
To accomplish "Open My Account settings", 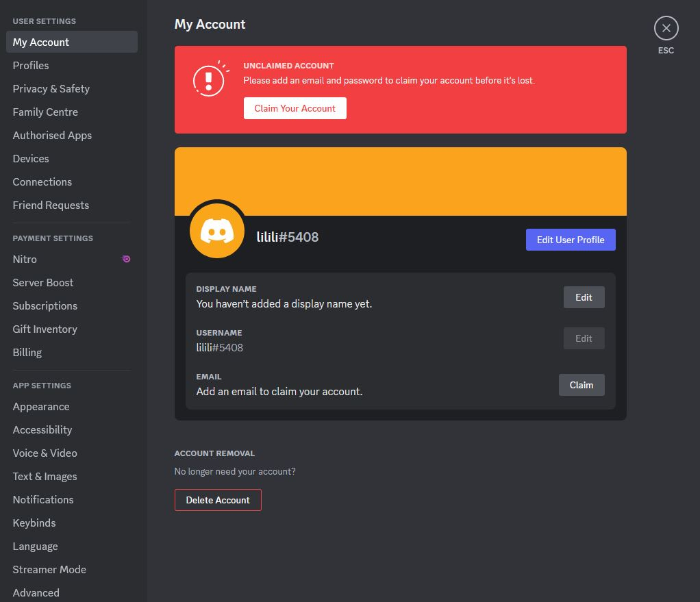I will click(x=72, y=42).
